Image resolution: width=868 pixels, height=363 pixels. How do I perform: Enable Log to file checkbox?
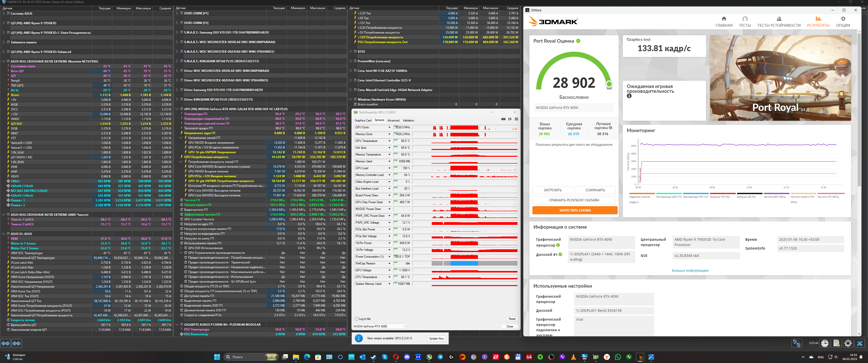point(357,319)
